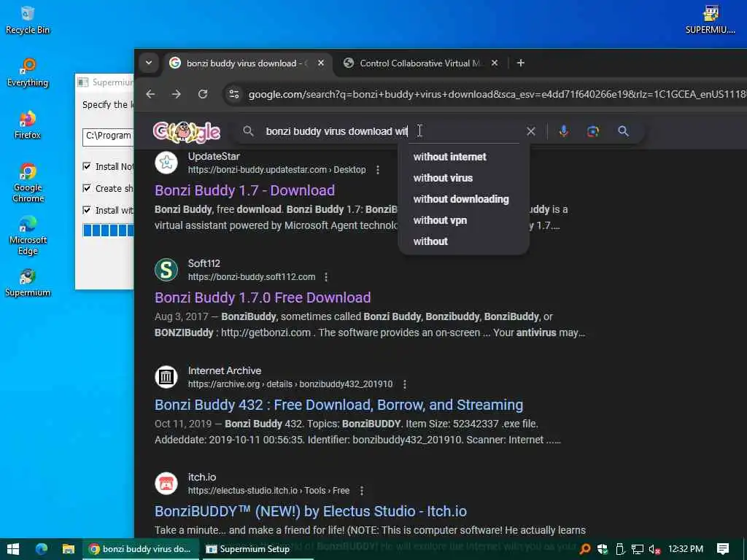Image resolution: width=747 pixels, height=560 pixels.
Task: Click the network tray icon
Action: pos(638,549)
